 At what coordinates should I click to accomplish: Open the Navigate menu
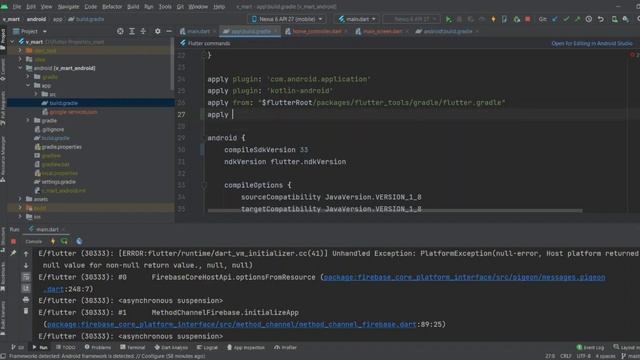coord(68,7)
